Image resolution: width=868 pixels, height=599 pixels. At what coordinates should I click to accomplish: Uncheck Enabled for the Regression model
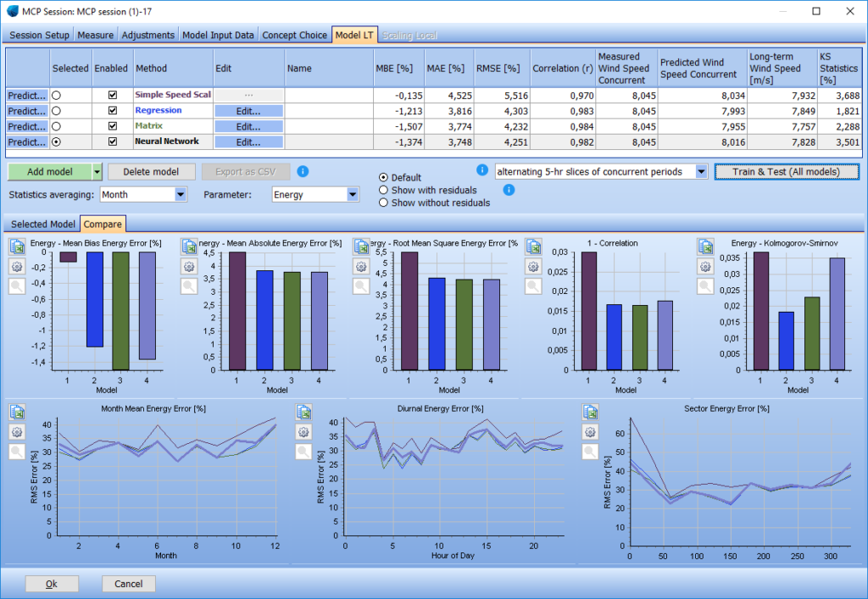pos(112,110)
